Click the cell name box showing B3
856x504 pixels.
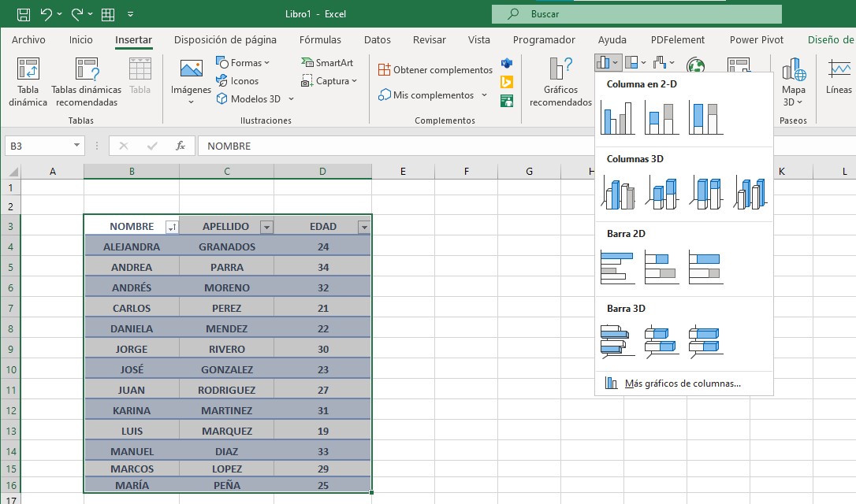click(37, 146)
